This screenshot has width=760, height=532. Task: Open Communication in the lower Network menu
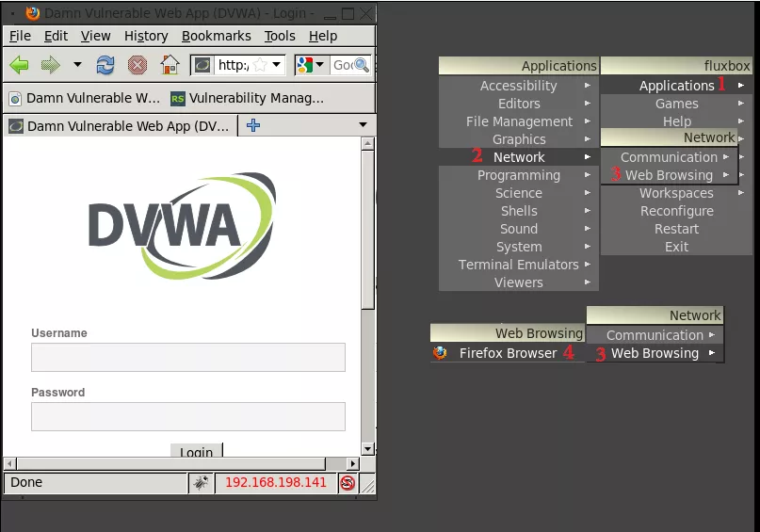[x=655, y=335]
